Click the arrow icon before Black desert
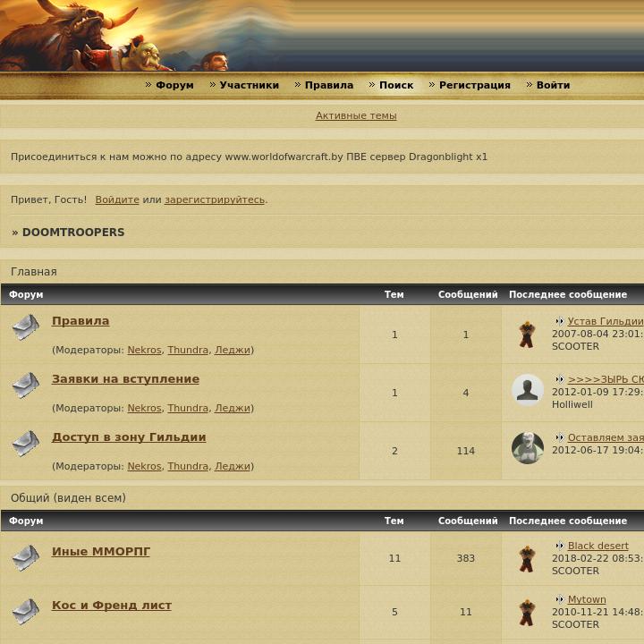Screen dimensions: 644x644 [x=559, y=546]
